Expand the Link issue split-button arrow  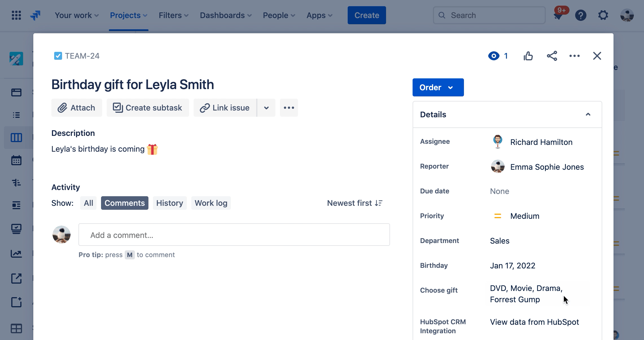[x=266, y=108]
